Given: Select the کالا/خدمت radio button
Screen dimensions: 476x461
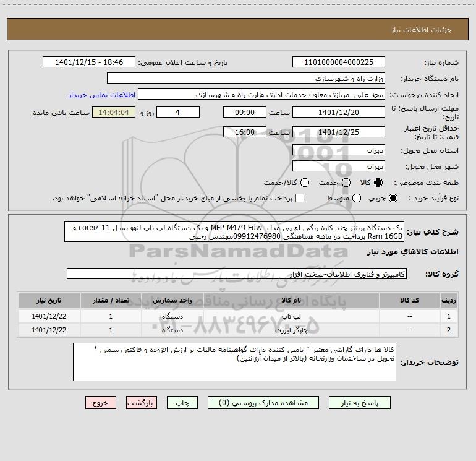Looking at the screenshot, I should pyautogui.click(x=305, y=183).
